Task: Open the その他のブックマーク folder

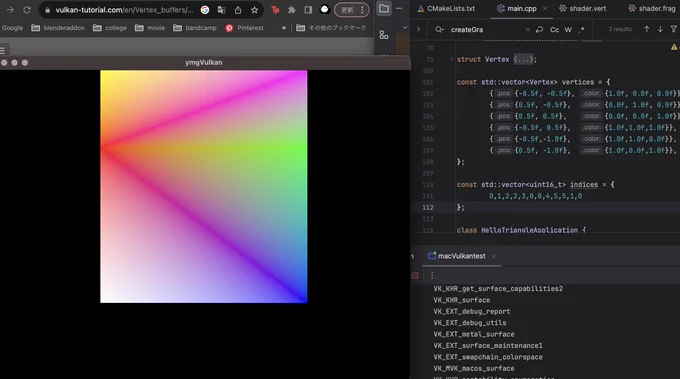Action: 331,28
